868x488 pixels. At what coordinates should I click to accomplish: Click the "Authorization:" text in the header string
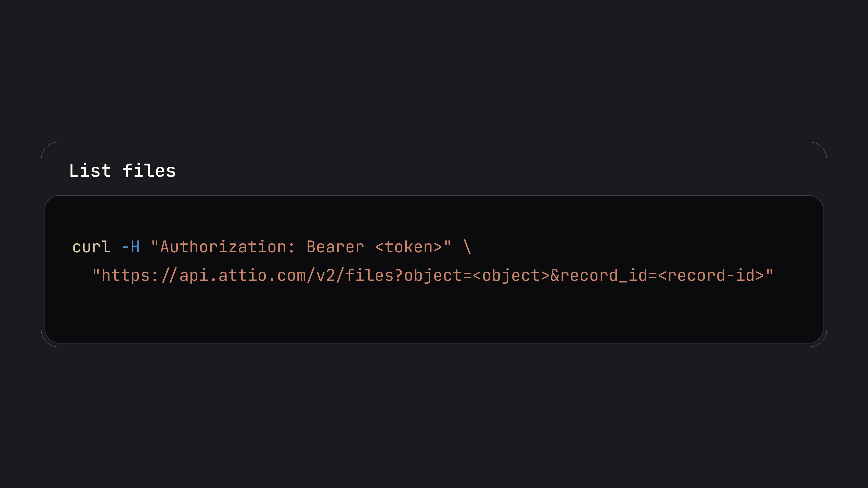coord(227,247)
